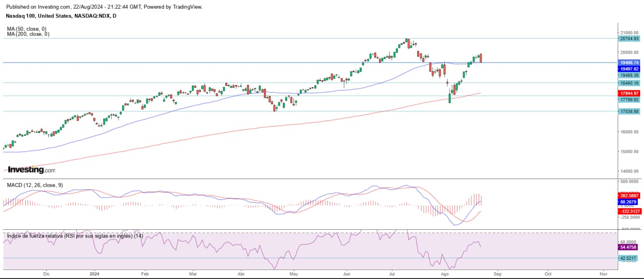Click the Feb month on time axis
644x279 pixels.
(146, 273)
